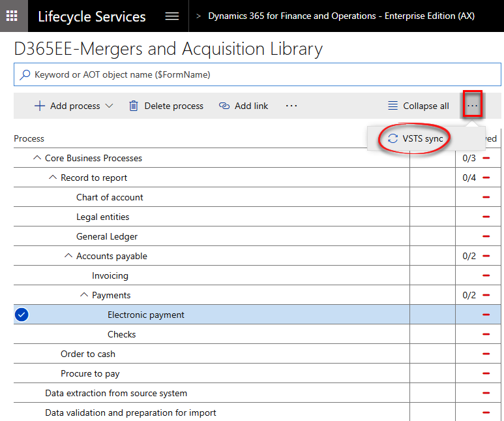Click the Add process plus icon
Image resolution: width=504 pixels, height=421 pixels.
[x=40, y=106]
